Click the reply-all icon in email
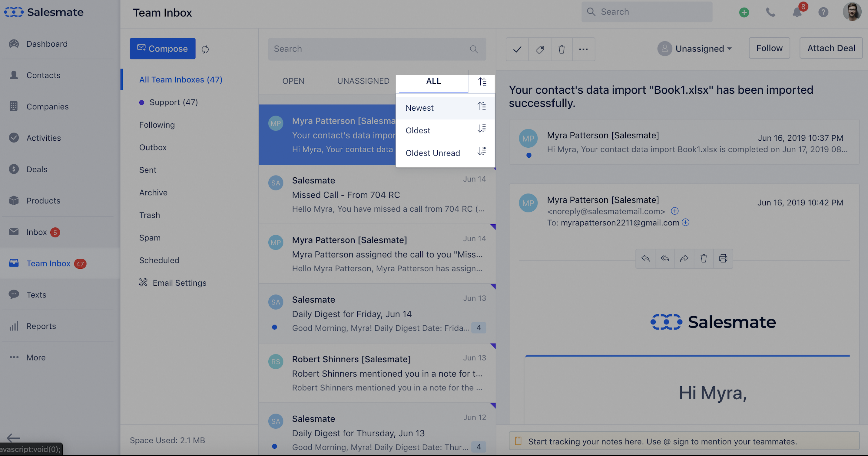 pos(665,258)
